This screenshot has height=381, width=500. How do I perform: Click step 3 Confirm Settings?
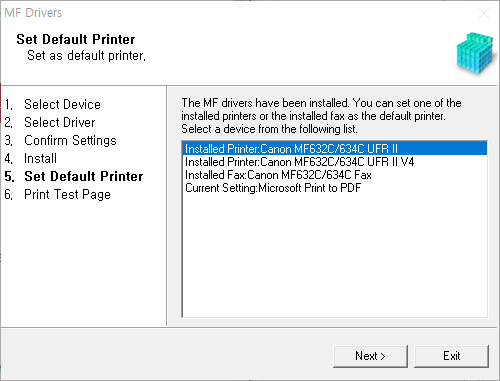pos(60,140)
